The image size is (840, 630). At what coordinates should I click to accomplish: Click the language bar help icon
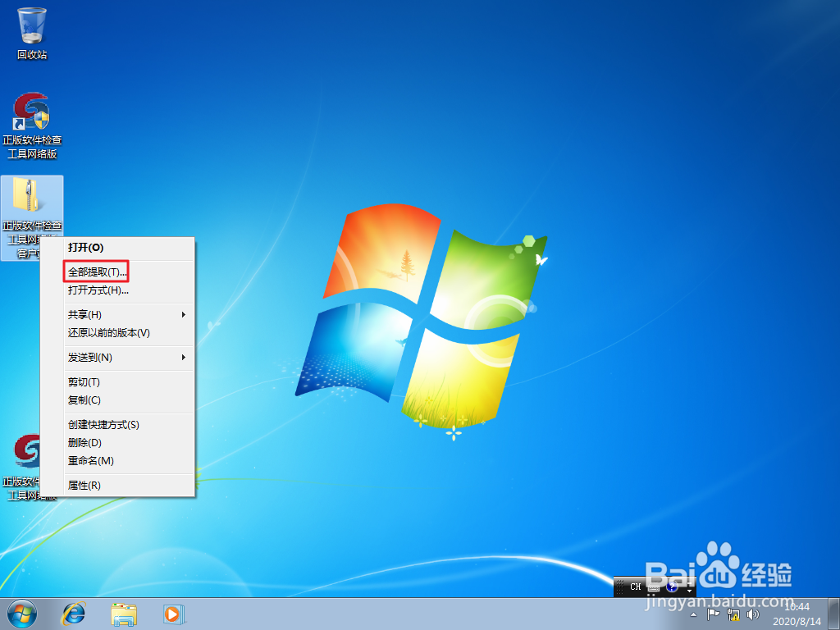(672, 587)
